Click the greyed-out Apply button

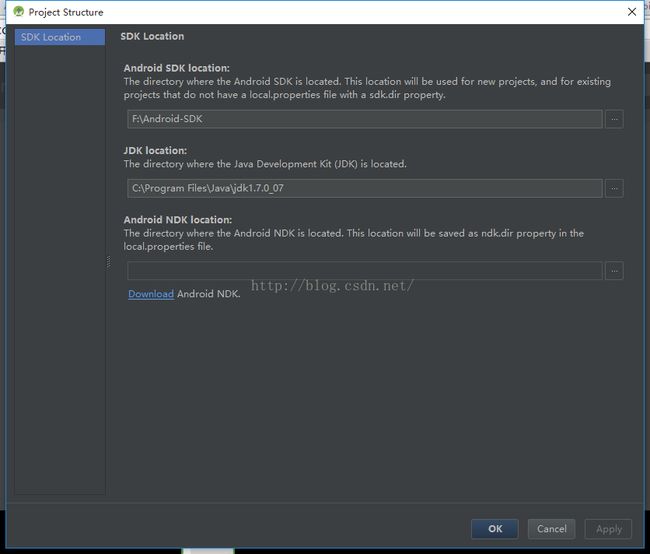point(608,529)
